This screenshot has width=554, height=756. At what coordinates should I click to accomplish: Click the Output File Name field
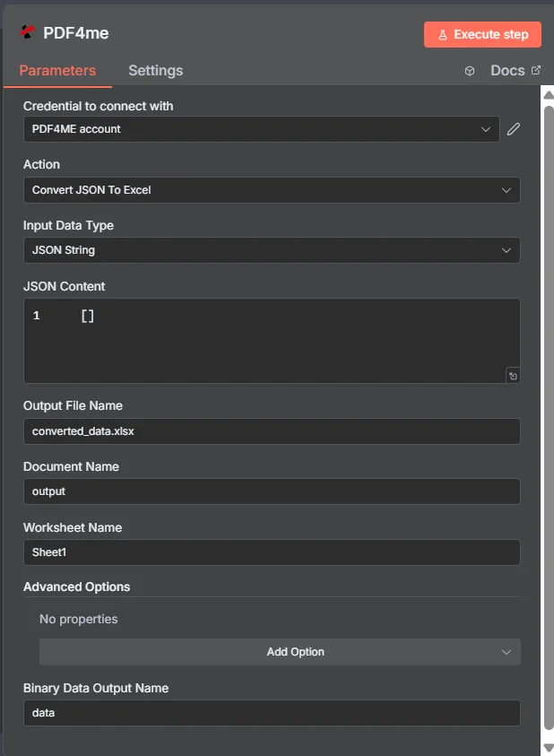(x=272, y=431)
